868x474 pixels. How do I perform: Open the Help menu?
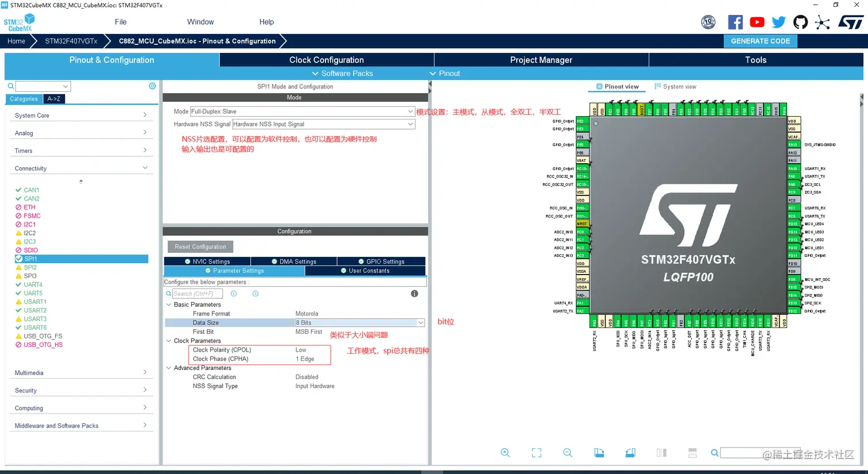[266, 22]
